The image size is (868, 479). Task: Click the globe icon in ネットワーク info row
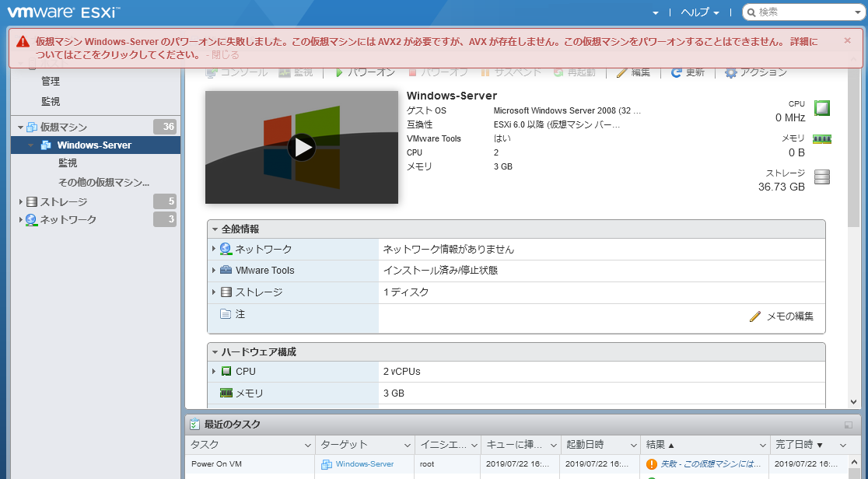[226, 249]
